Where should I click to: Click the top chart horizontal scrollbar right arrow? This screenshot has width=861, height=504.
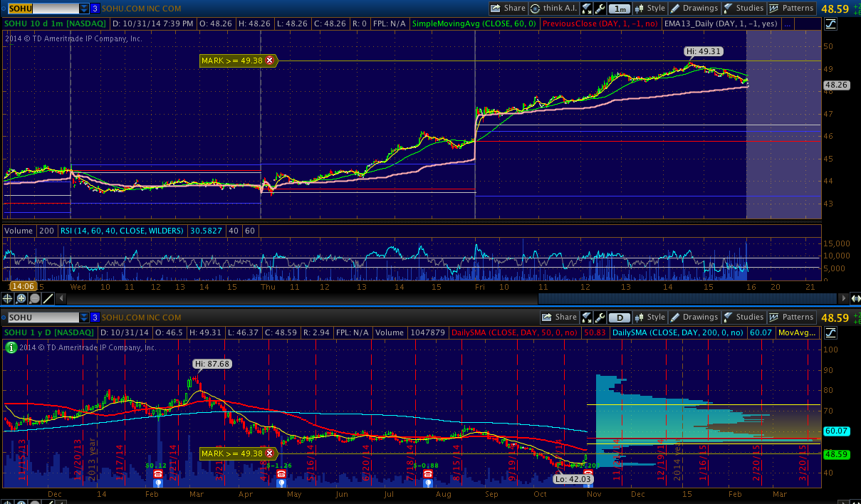click(x=854, y=298)
